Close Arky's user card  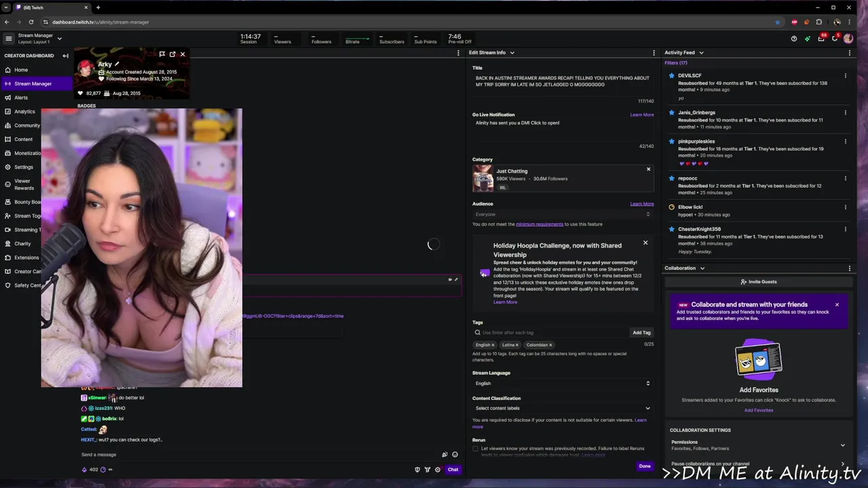[182, 54]
